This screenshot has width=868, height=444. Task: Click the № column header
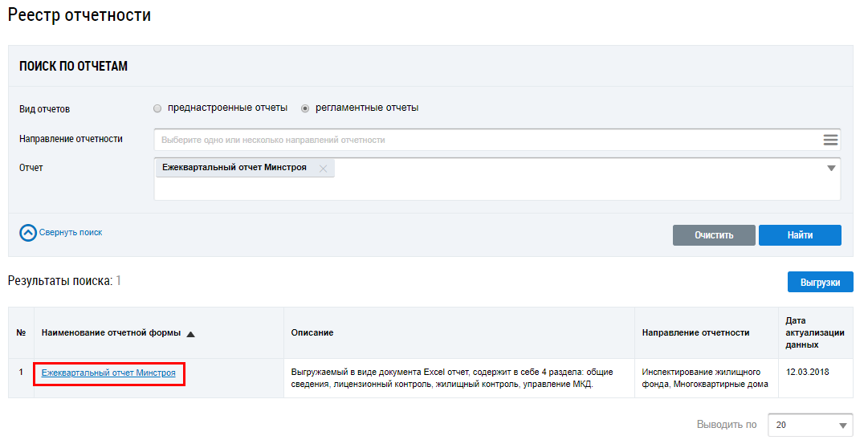21,332
